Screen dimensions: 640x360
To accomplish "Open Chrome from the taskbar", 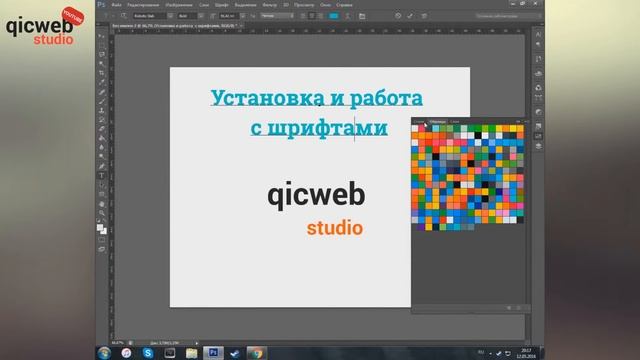I will coord(256,353).
